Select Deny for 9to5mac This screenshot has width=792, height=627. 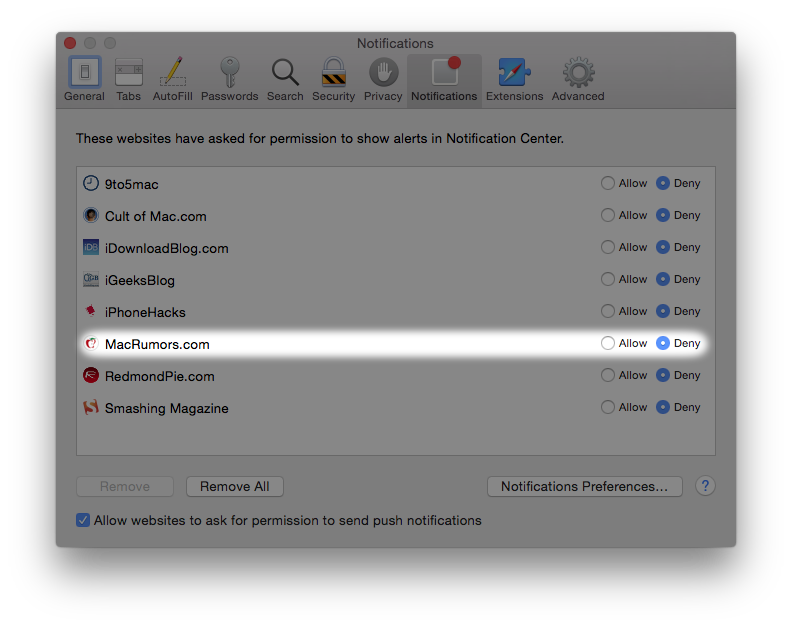pos(663,183)
